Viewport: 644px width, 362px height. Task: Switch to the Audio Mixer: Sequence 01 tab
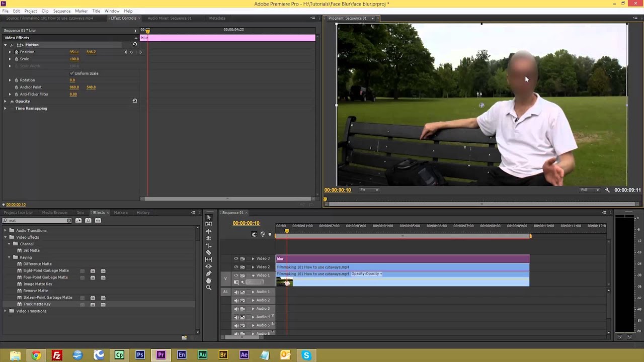(x=170, y=18)
